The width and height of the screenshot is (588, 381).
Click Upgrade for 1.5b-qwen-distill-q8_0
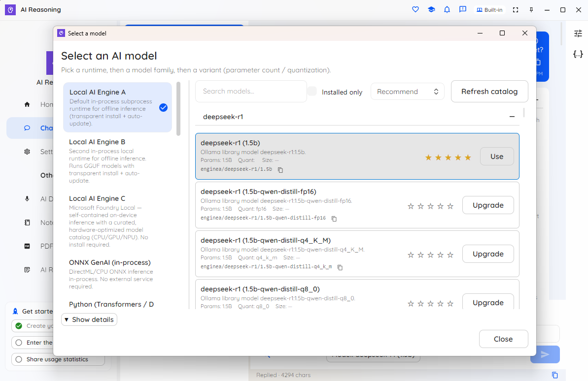488,302
